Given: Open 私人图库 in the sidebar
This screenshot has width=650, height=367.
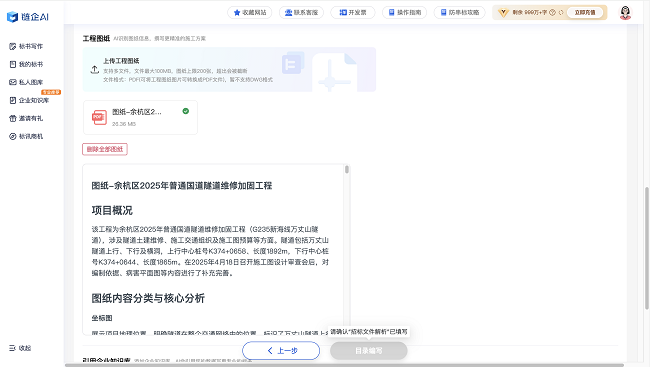Looking at the screenshot, I should [26, 82].
